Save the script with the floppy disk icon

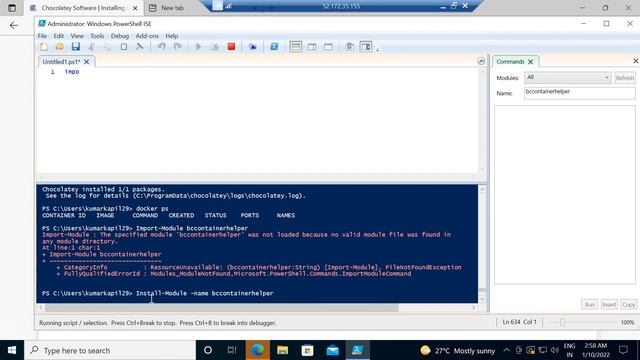tap(76, 47)
